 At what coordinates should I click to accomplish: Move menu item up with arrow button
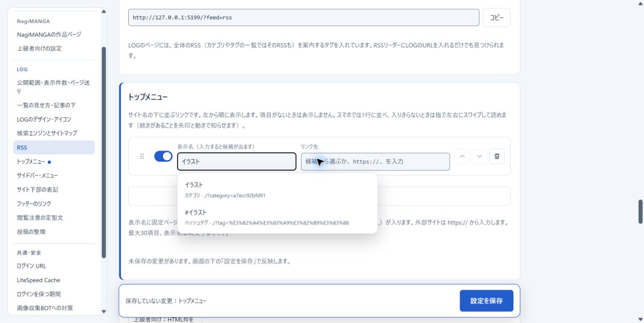click(x=462, y=156)
